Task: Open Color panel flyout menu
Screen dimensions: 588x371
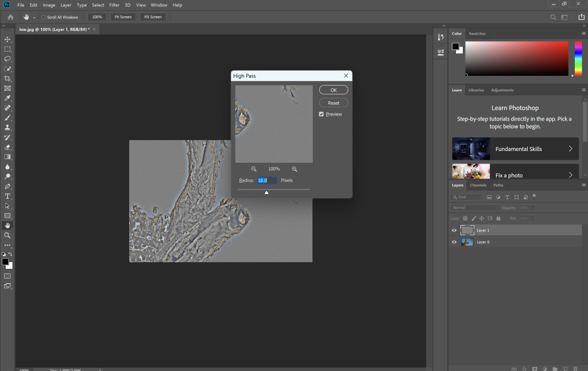Action: pos(583,33)
